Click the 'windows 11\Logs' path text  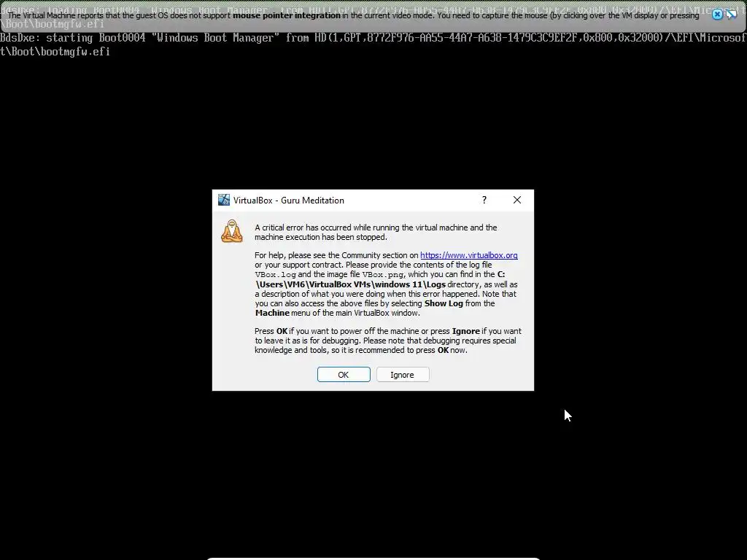click(409, 284)
